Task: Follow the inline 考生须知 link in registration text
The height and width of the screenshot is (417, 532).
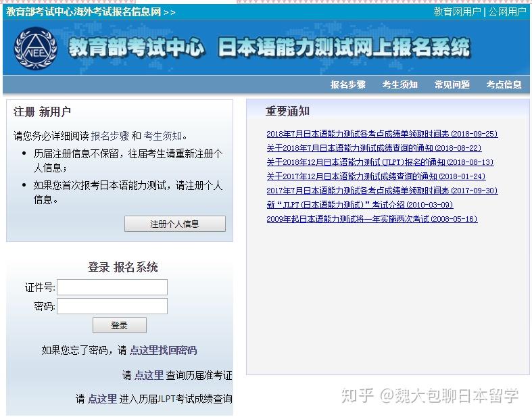Action: point(163,136)
